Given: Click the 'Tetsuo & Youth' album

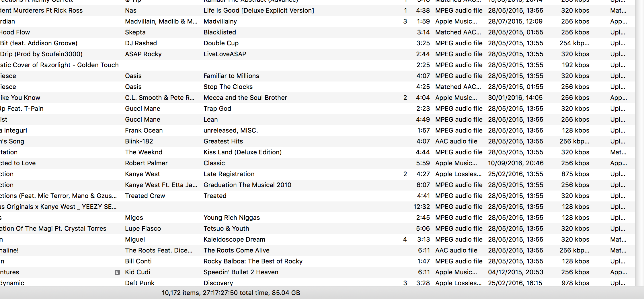Looking at the screenshot, I should pos(227,229).
